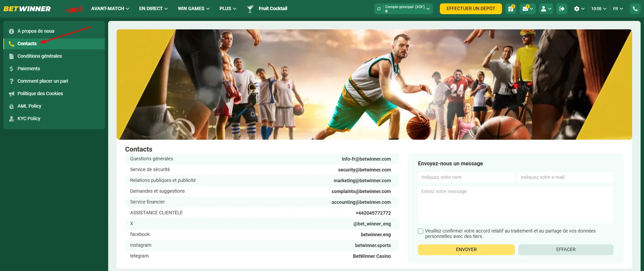
Task: Click the sports athletes banner image
Action: [374, 84]
